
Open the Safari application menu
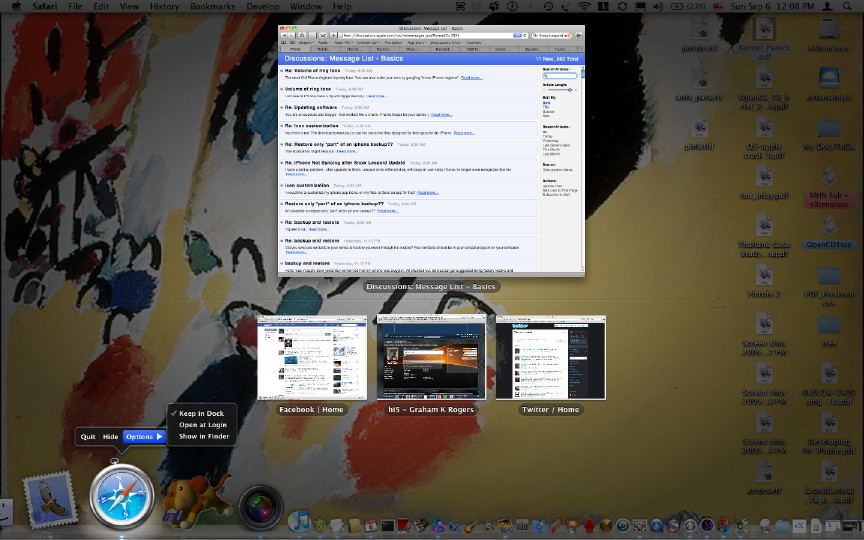45,7
